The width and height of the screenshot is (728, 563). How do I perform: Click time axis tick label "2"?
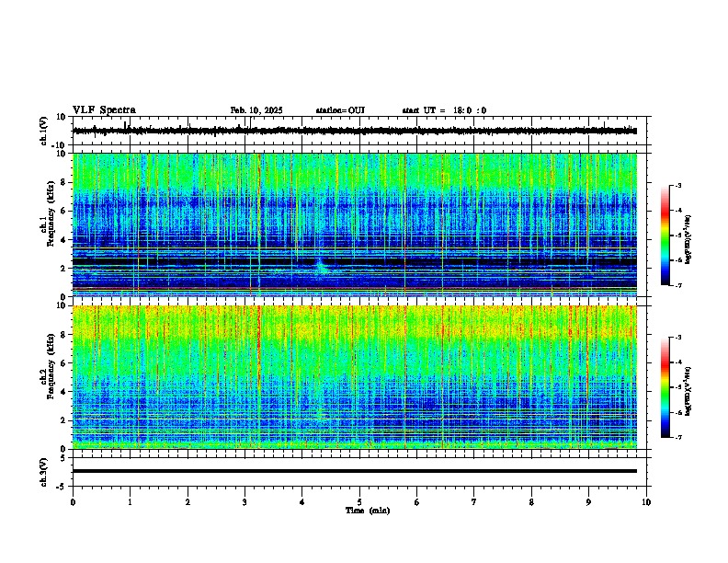[188, 502]
